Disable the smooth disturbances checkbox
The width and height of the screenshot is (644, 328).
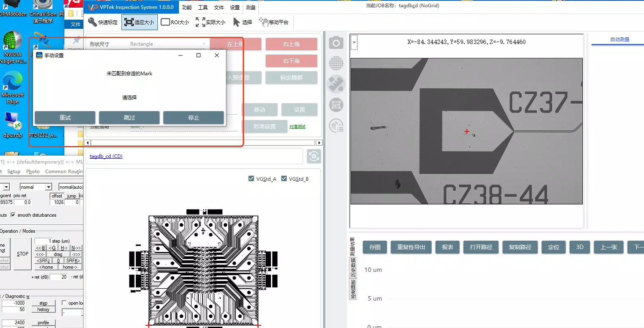tap(13, 215)
